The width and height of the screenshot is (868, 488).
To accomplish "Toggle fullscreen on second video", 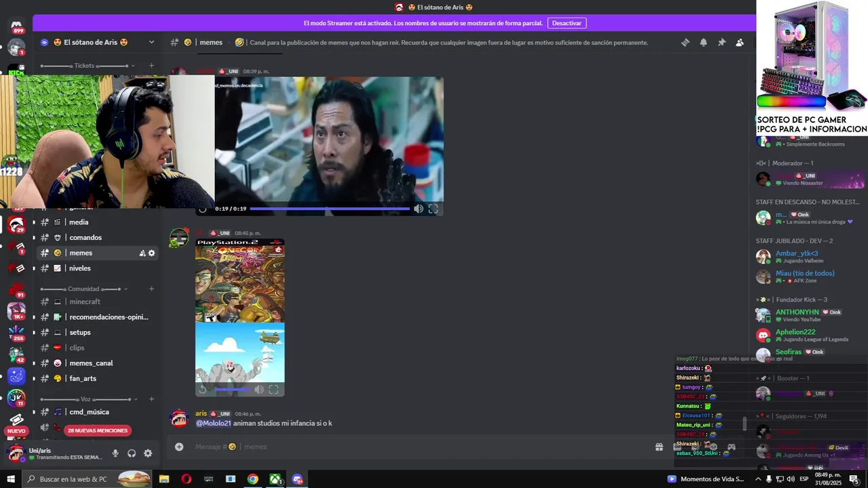I will [274, 390].
